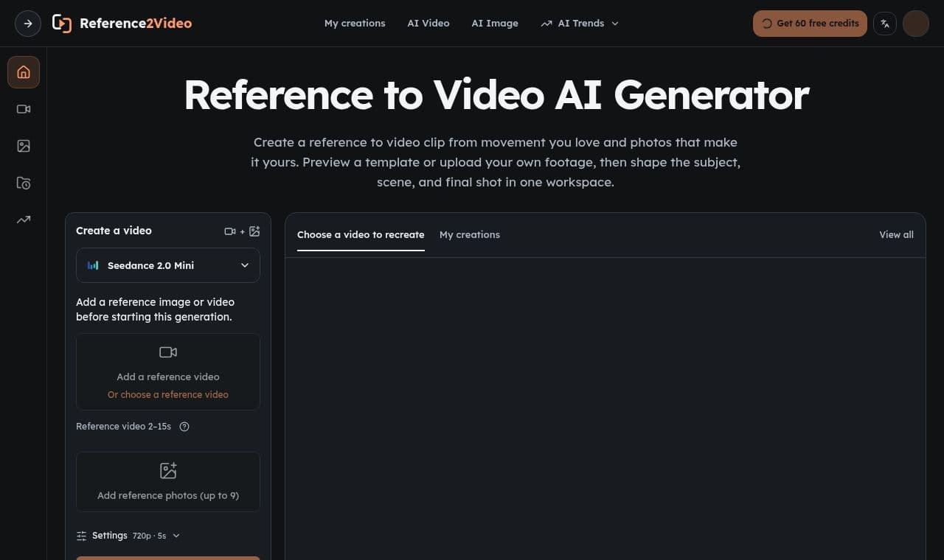The width and height of the screenshot is (944, 560).
Task: Select the Home icon in the sidebar
Action: click(x=24, y=72)
